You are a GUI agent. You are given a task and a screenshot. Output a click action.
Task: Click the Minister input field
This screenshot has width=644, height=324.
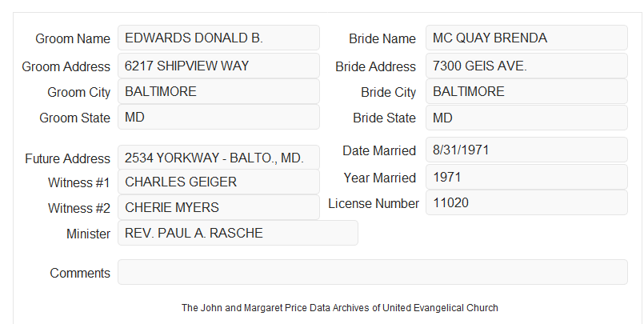tap(238, 233)
